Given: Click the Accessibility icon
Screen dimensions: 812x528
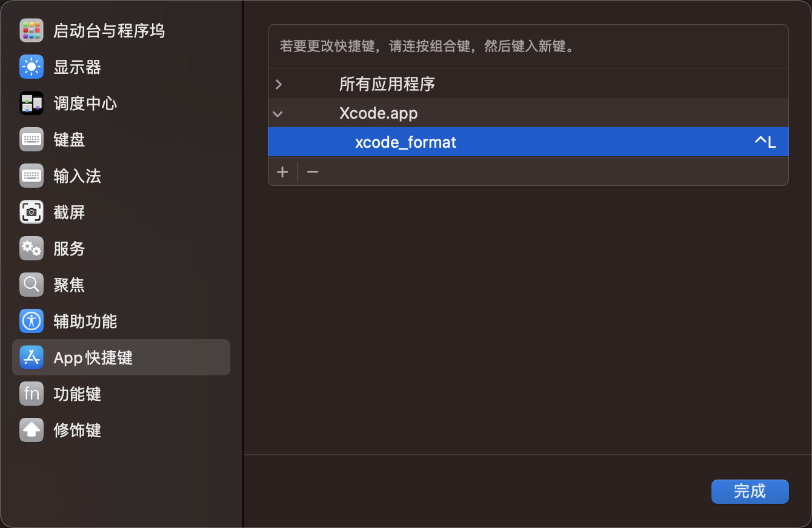Looking at the screenshot, I should 31,322.
